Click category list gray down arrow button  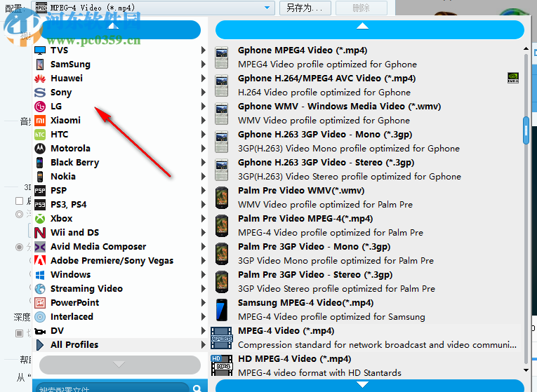point(120,365)
